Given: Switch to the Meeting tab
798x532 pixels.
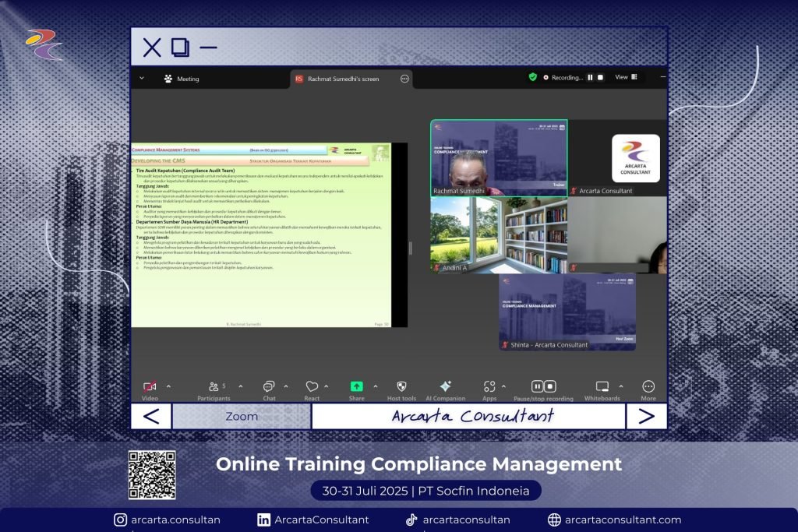Looking at the screenshot, I should coord(181,79).
